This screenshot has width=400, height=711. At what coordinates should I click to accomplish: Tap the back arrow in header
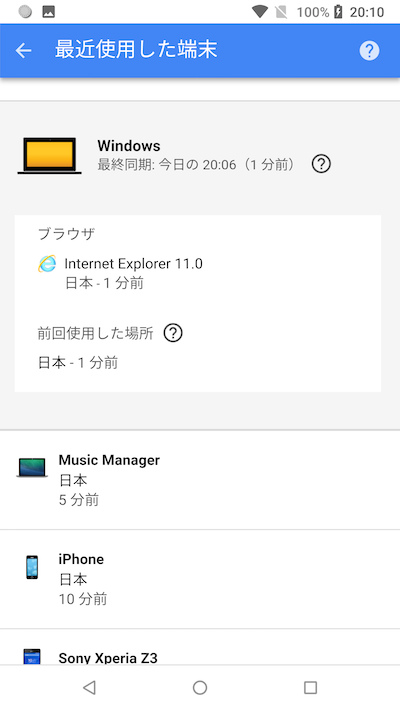tap(24, 50)
